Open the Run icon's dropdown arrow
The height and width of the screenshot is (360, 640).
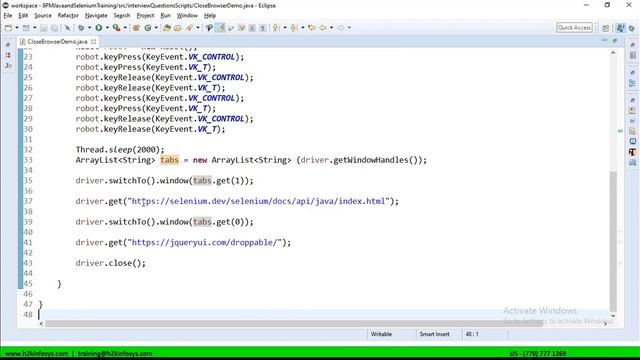pos(107,28)
